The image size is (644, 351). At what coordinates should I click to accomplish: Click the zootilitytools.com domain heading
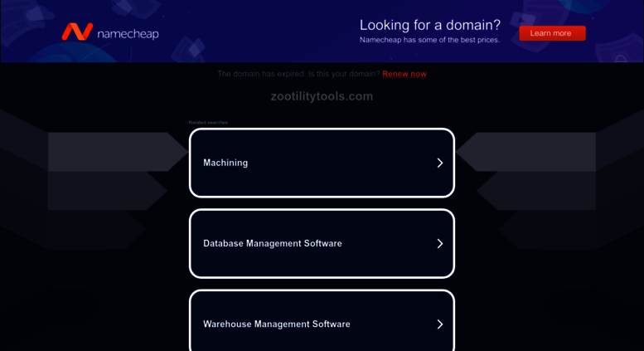point(322,96)
